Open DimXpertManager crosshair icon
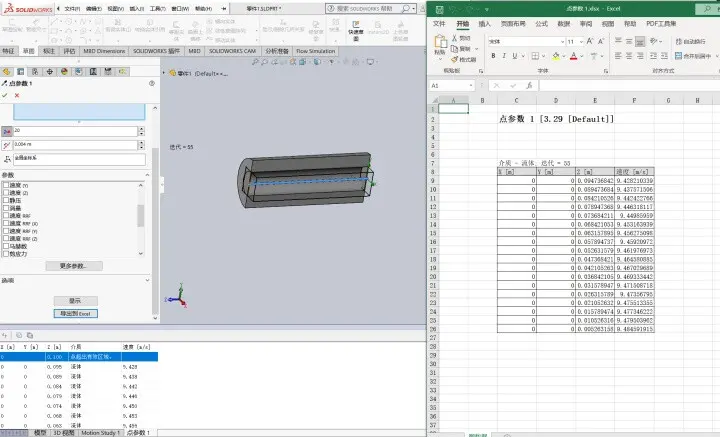Screen dimensions: 720x437 pyautogui.click(x=50, y=72)
